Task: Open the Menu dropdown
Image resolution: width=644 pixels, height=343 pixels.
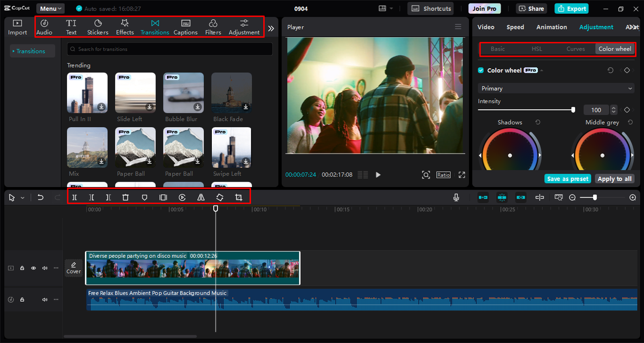Action: click(x=50, y=9)
